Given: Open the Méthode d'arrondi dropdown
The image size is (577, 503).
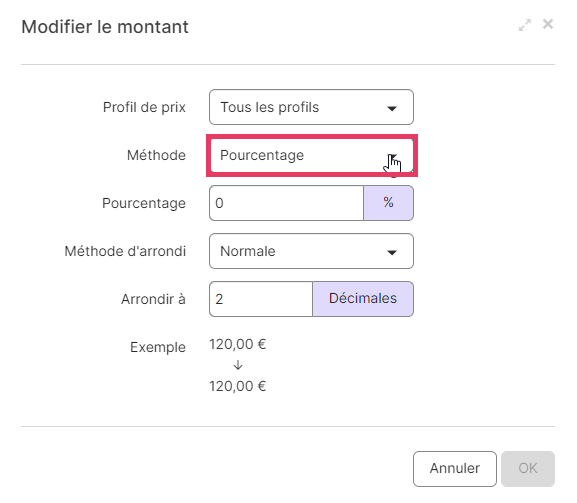Looking at the screenshot, I should (x=311, y=251).
